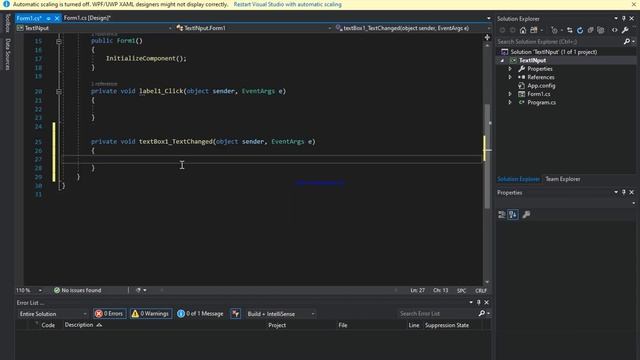Click the Search Solution Explorer input field
Image resolution: width=640 pixels, height=360 pixels.
[559, 42]
